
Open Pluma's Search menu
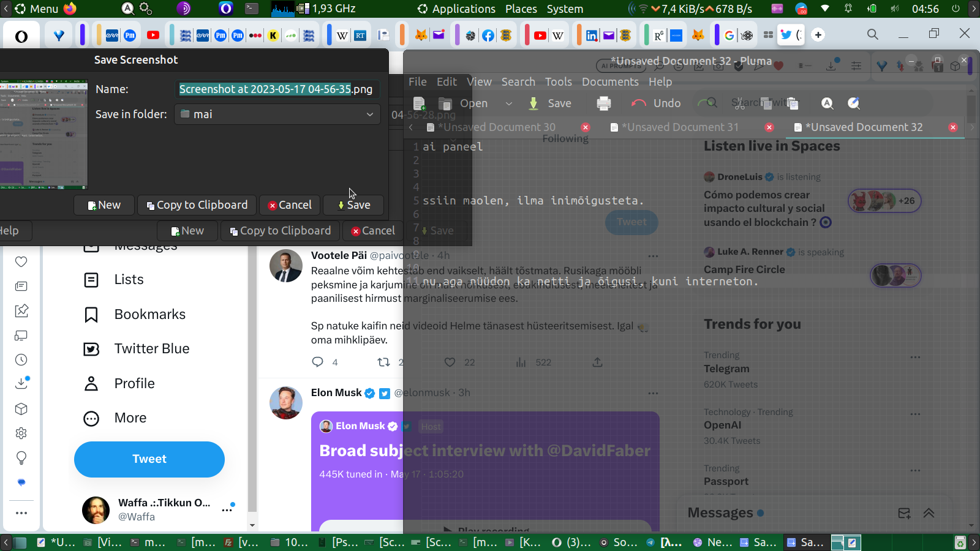518,82
